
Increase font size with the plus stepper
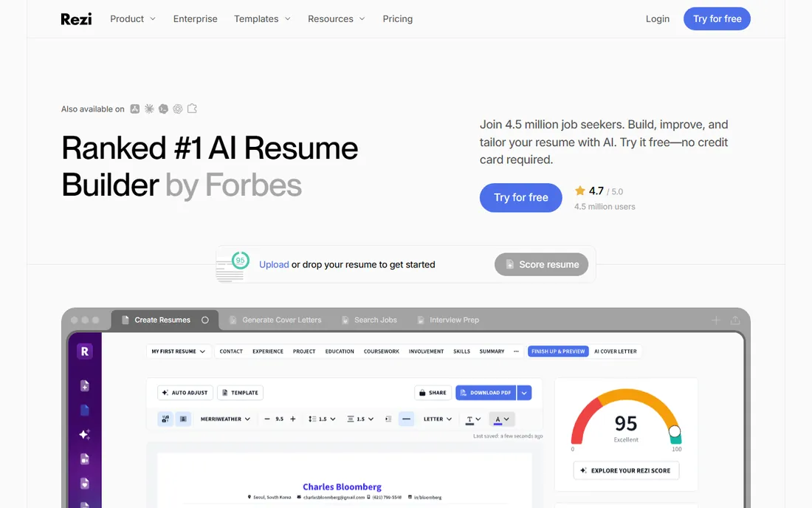coord(293,419)
